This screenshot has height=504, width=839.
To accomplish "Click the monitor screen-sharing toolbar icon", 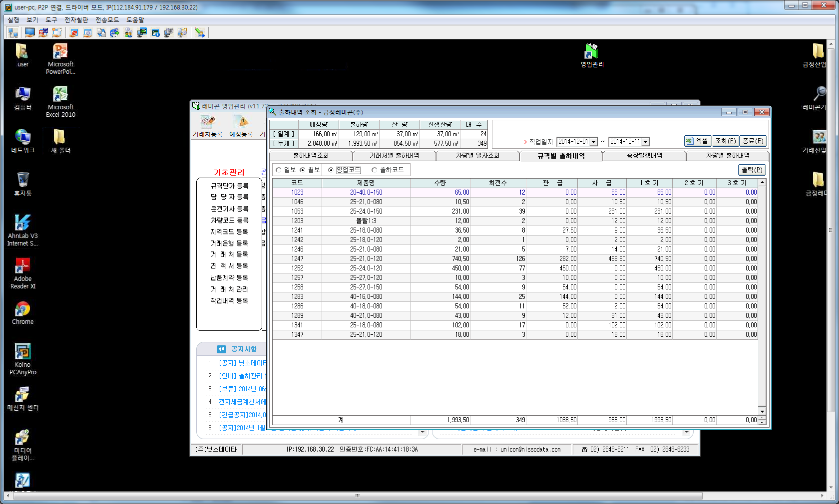I will point(30,32).
